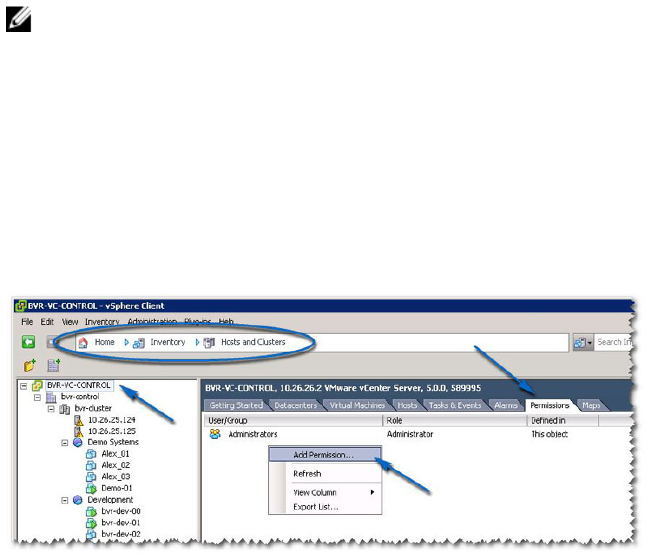The image size is (651, 556).
Task: Switch to the Getting Started tab
Action: [x=236, y=405]
